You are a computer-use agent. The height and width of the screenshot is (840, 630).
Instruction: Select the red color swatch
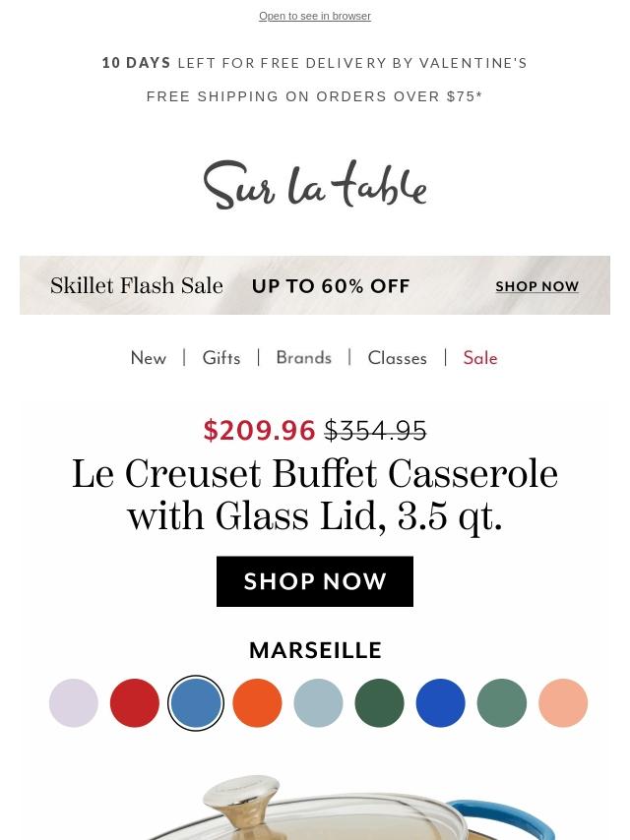pos(135,703)
